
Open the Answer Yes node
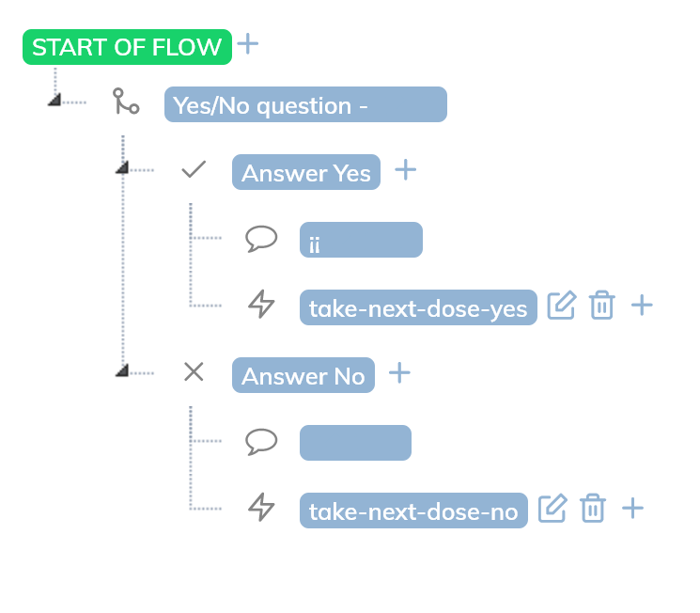[306, 172]
